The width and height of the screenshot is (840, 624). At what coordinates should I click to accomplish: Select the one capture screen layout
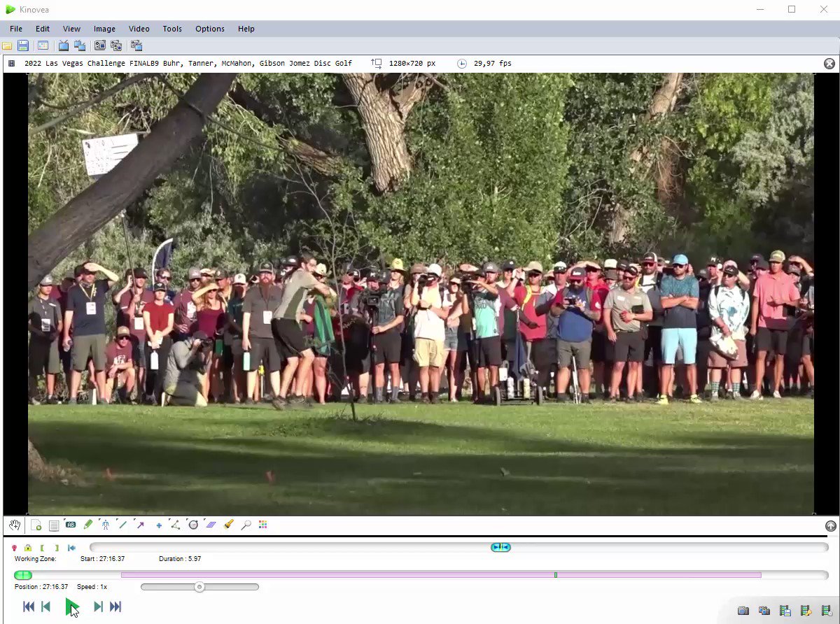tap(100, 45)
